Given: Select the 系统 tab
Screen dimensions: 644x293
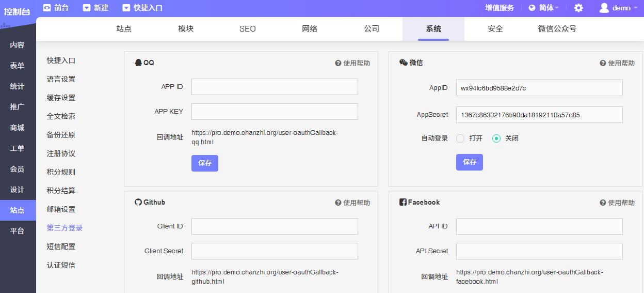Looking at the screenshot, I should (433, 29).
